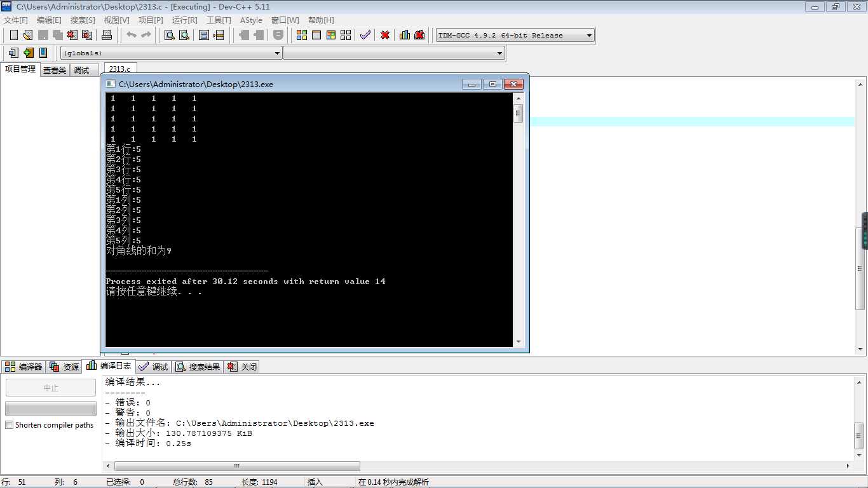Open the Replace tool in toolbar
Image resolution: width=868 pixels, height=488 pixels.
click(x=184, y=35)
